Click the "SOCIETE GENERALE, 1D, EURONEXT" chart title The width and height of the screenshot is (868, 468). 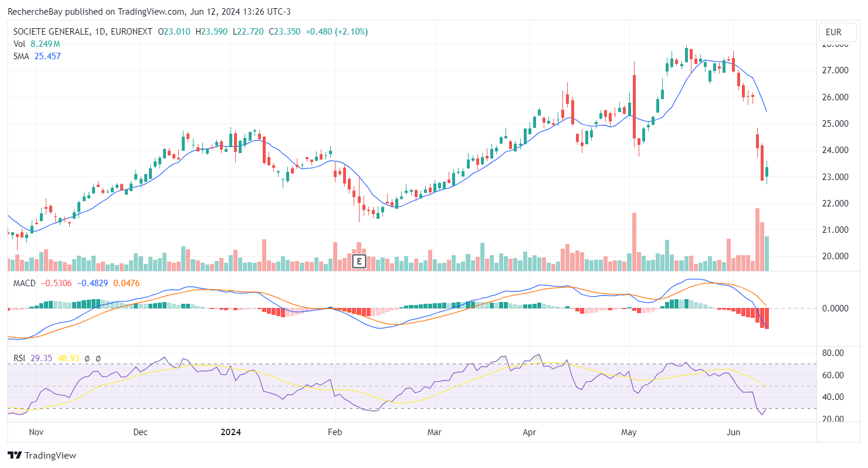83,32
